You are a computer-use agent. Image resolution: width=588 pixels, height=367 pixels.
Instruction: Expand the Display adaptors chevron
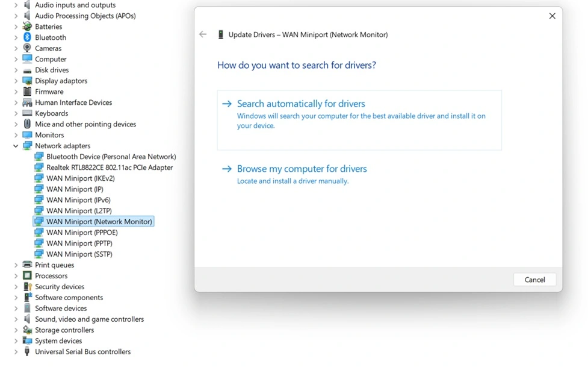[x=16, y=81]
